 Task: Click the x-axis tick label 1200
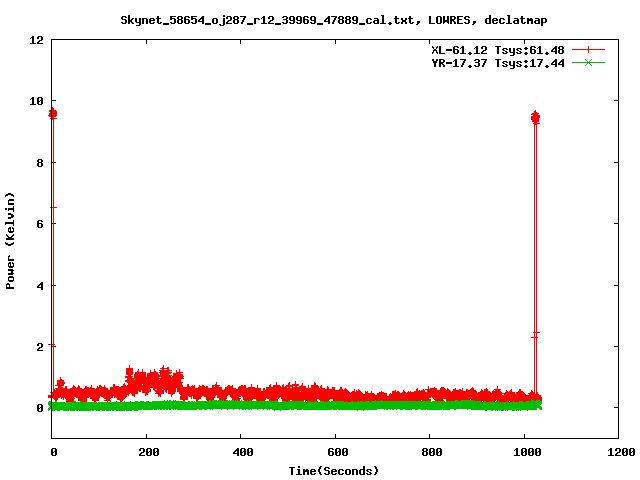(x=621, y=452)
